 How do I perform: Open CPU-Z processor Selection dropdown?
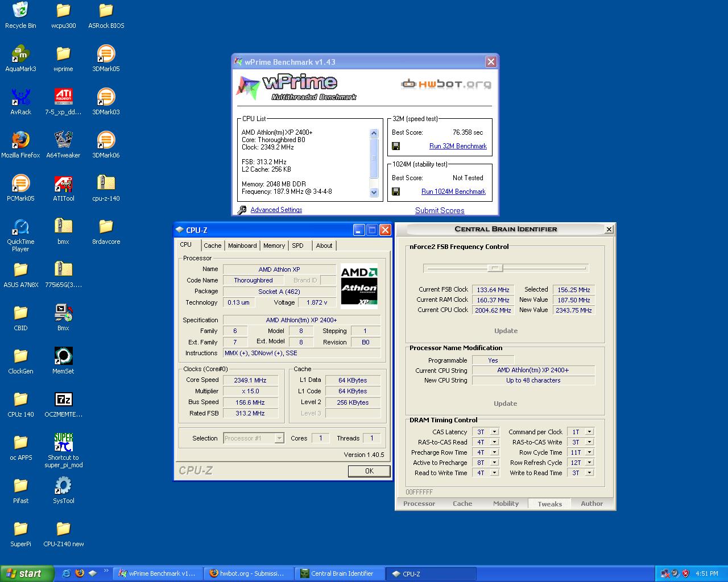pos(253,438)
